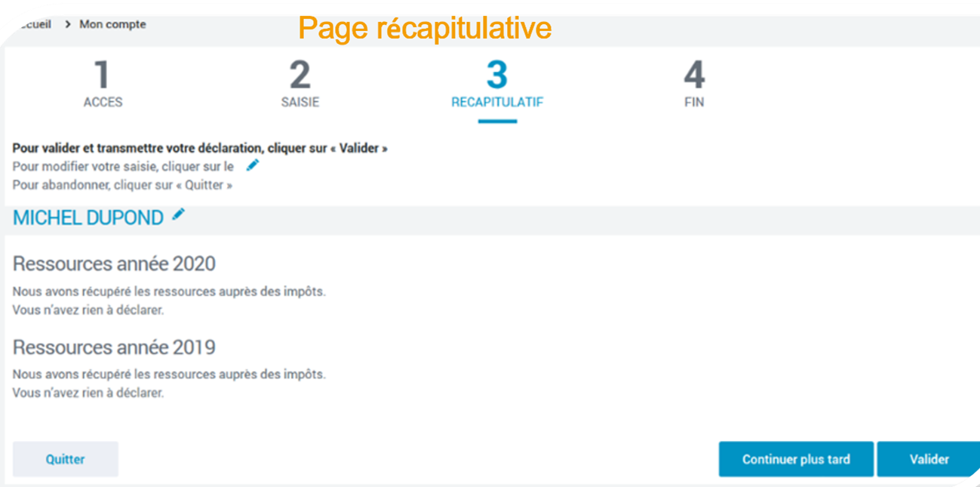Image resolution: width=980 pixels, height=487 pixels.
Task: Select the Ressources année 2019 heading
Action: pyautogui.click(x=114, y=347)
